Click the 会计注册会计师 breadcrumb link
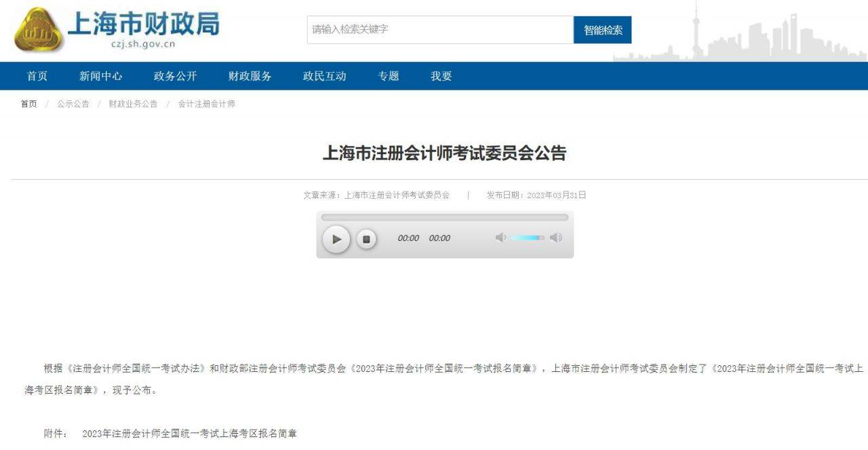The height and width of the screenshot is (450, 868). point(207,104)
